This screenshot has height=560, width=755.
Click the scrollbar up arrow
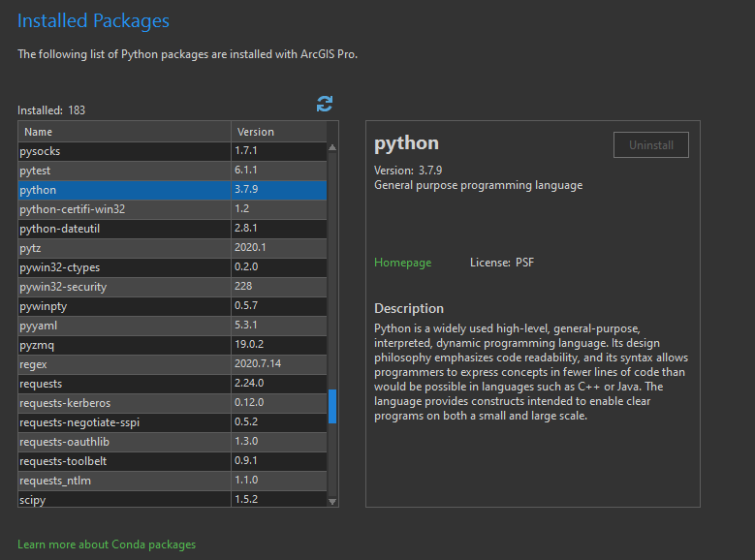pos(332,148)
